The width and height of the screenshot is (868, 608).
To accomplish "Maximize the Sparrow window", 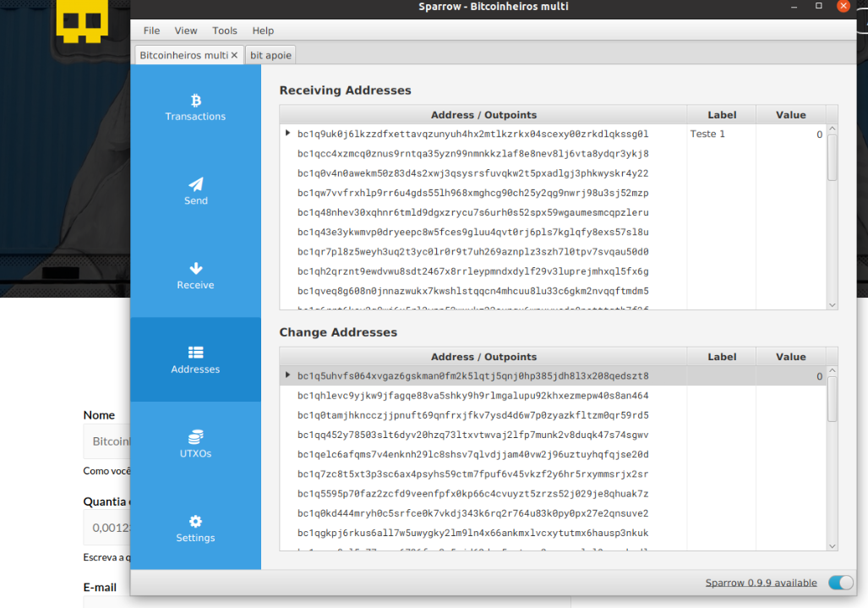I will click(819, 6).
